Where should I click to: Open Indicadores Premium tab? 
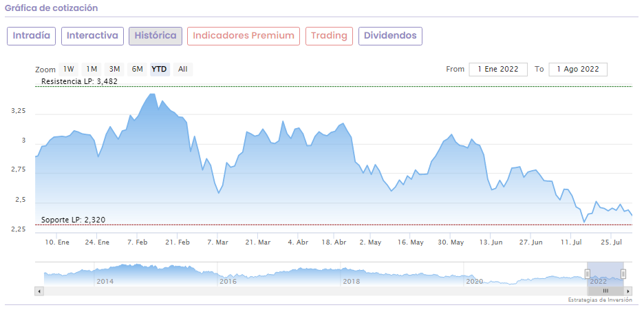244,36
